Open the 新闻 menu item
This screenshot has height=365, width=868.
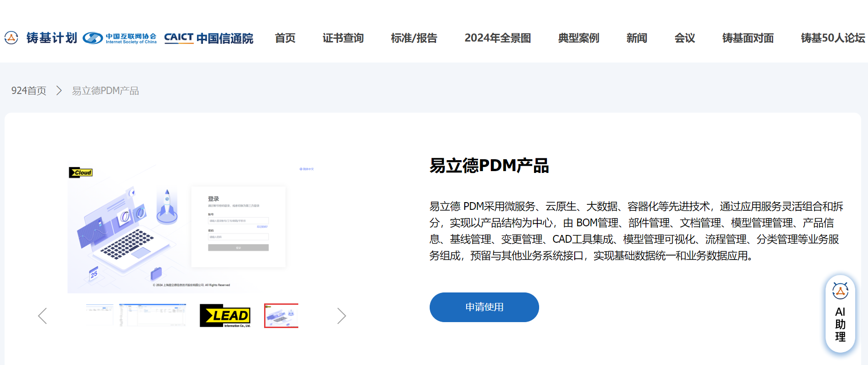(x=637, y=38)
